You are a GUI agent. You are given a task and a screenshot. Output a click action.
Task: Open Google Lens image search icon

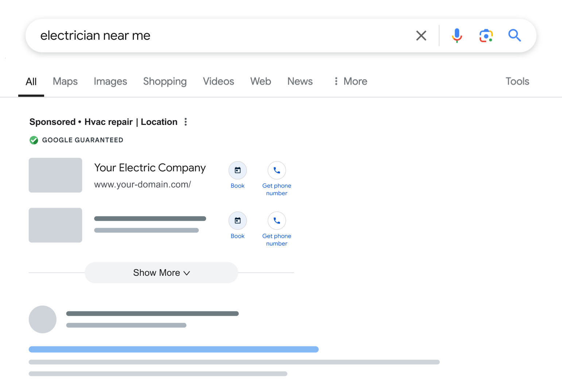tap(486, 36)
